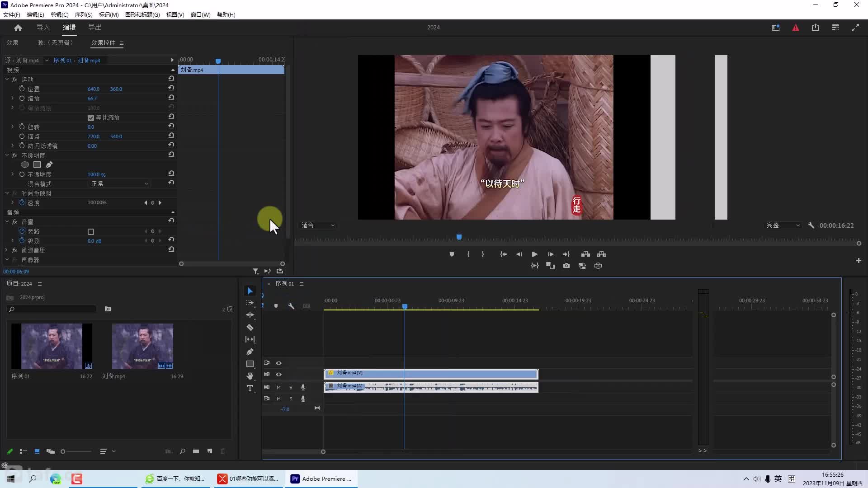The width and height of the screenshot is (868, 488).
Task: Collapse the 运动 effect group
Action: click(x=7, y=79)
